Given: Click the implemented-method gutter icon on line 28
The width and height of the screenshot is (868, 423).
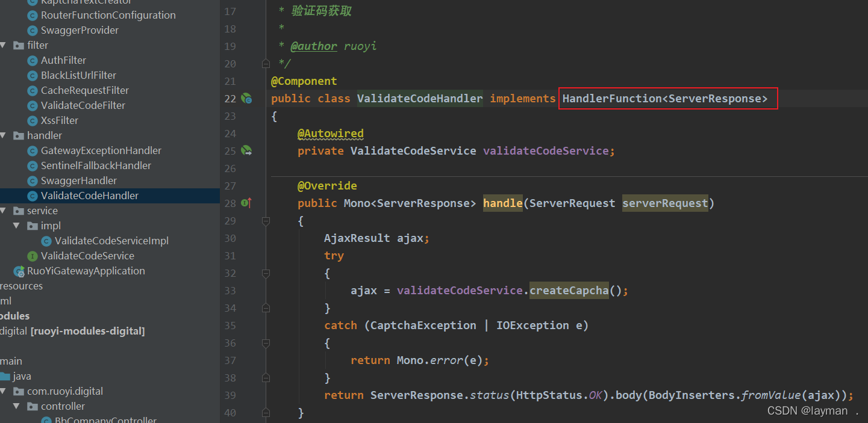Looking at the screenshot, I should 246,203.
